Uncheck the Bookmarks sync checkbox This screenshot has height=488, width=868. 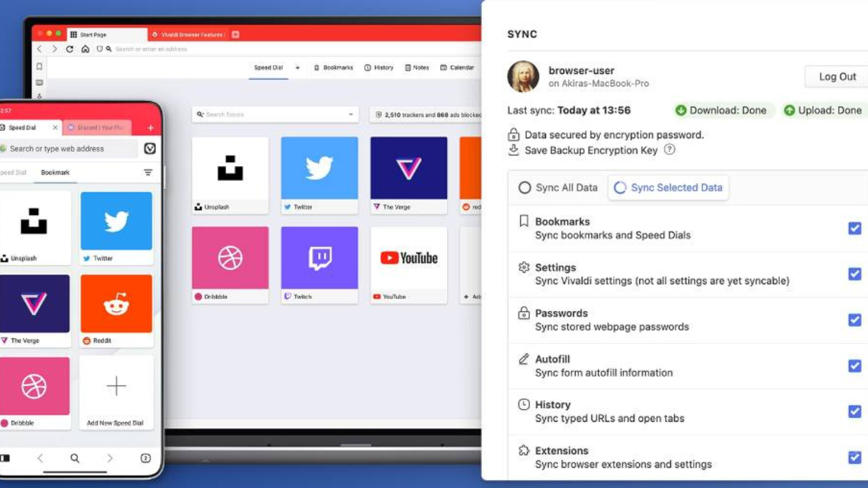pos(854,228)
